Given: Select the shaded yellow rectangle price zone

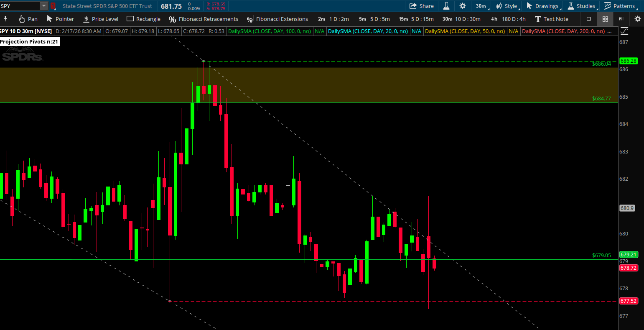Looking at the screenshot, I should coord(309,85).
